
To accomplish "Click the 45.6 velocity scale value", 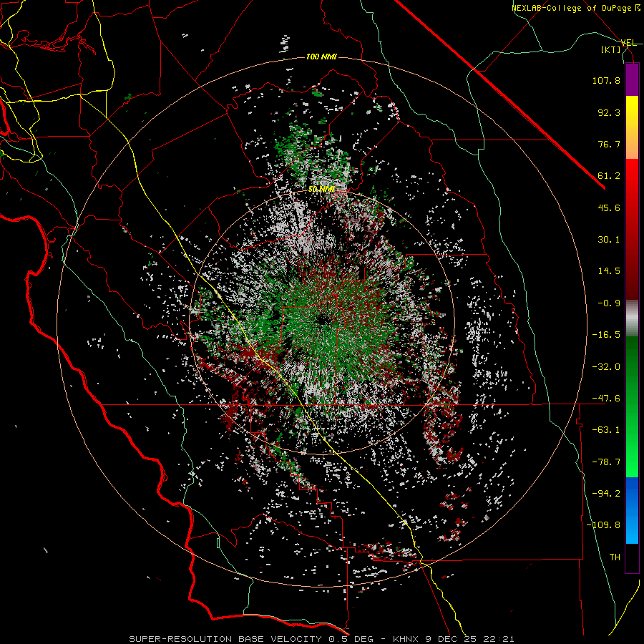I will (609, 208).
